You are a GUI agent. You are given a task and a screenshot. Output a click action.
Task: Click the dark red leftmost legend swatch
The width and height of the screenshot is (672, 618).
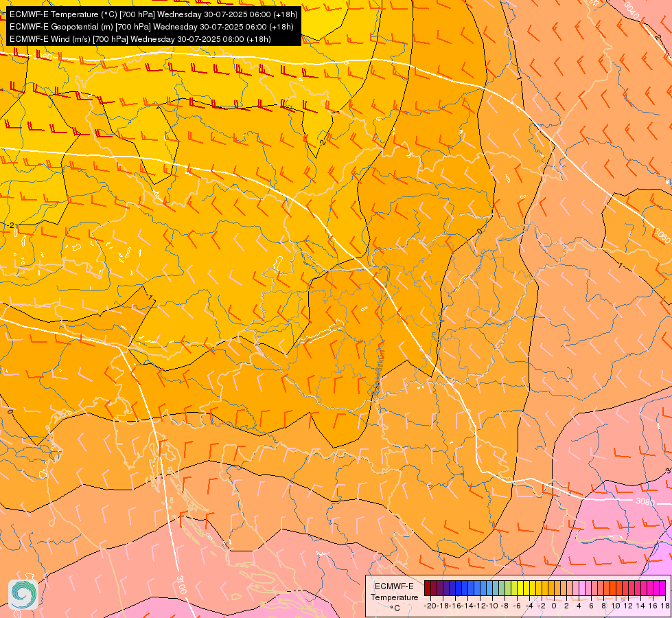[427, 588]
